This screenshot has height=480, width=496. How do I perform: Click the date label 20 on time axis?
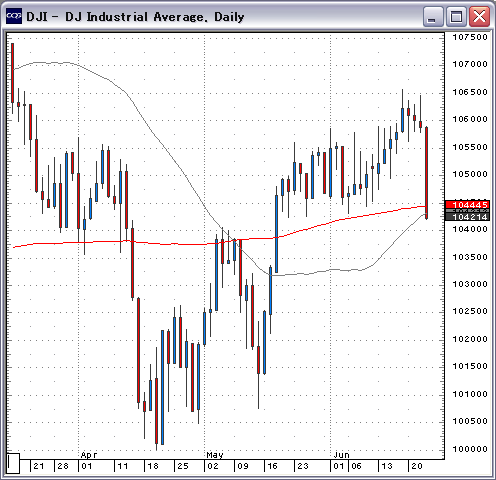pos(417,466)
